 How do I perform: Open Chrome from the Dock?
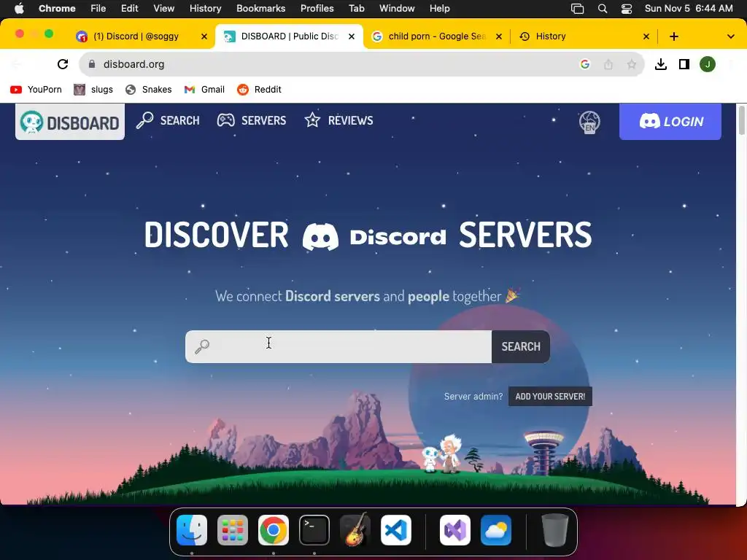click(274, 530)
